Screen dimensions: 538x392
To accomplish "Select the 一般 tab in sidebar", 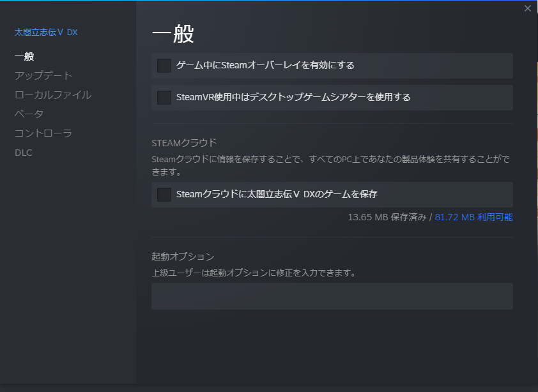I will tap(24, 56).
